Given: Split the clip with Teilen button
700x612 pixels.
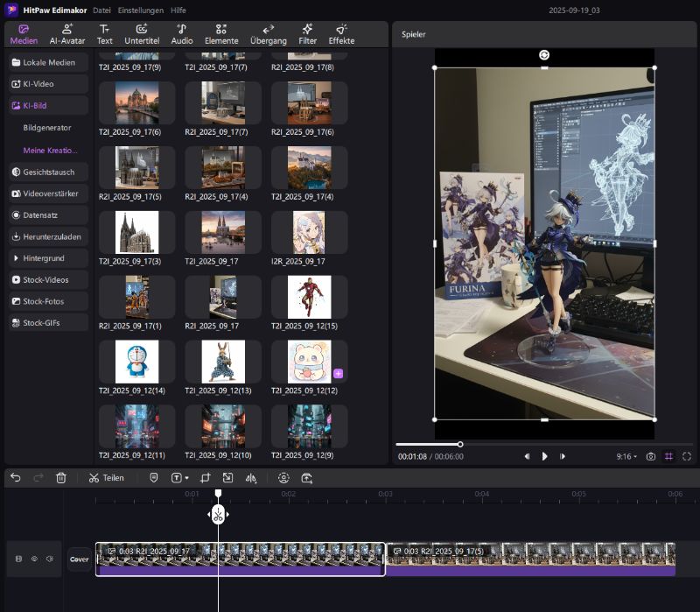Looking at the screenshot, I should point(106,477).
